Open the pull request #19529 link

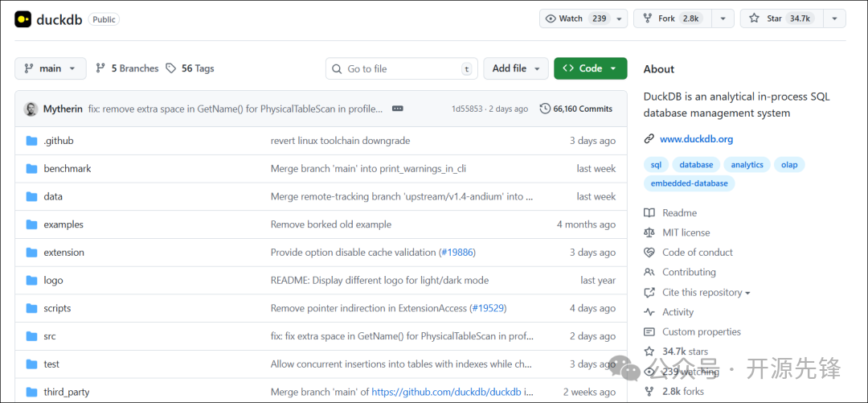click(x=489, y=308)
